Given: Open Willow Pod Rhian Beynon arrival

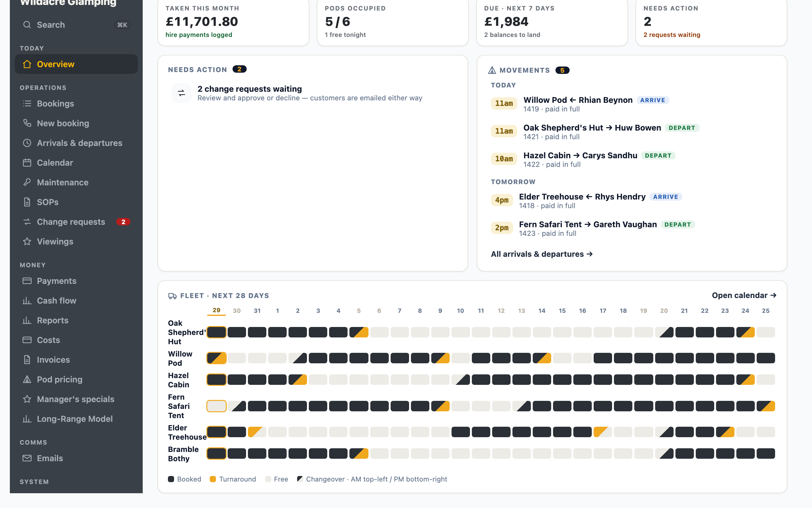Looking at the screenshot, I should (631, 104).
